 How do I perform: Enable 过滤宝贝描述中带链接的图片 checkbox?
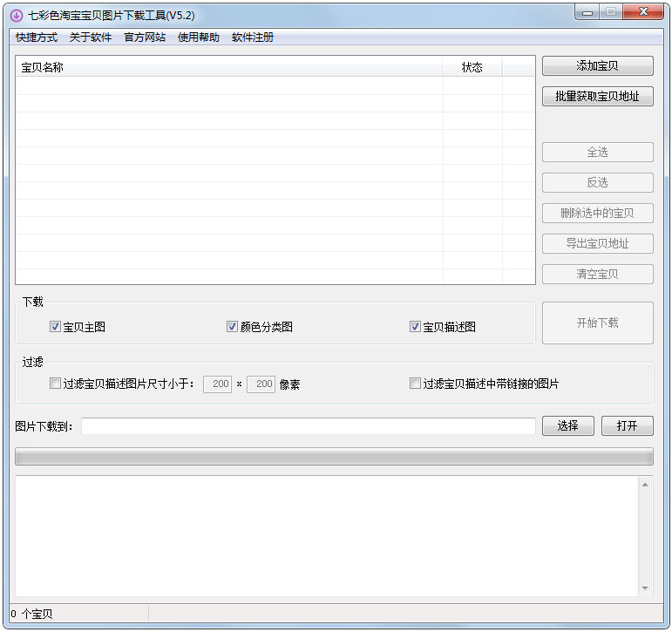click(x=416, y=384)
